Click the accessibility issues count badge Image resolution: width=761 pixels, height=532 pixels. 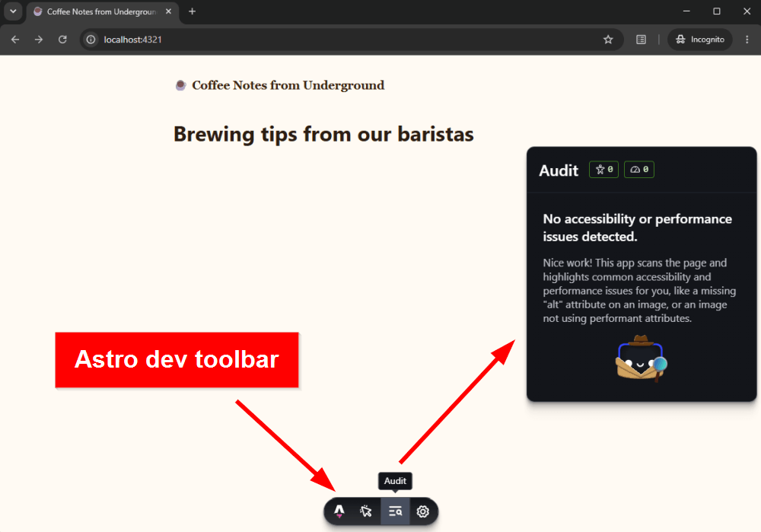603,170
